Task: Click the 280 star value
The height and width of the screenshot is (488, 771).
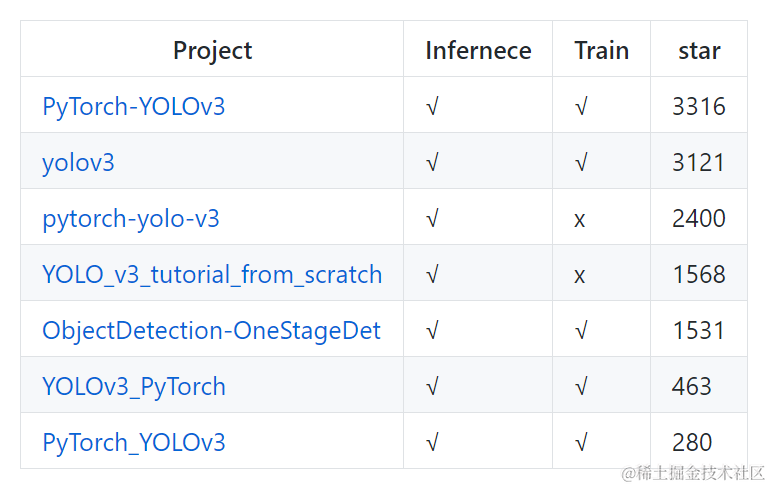Action: click(691, 442)
